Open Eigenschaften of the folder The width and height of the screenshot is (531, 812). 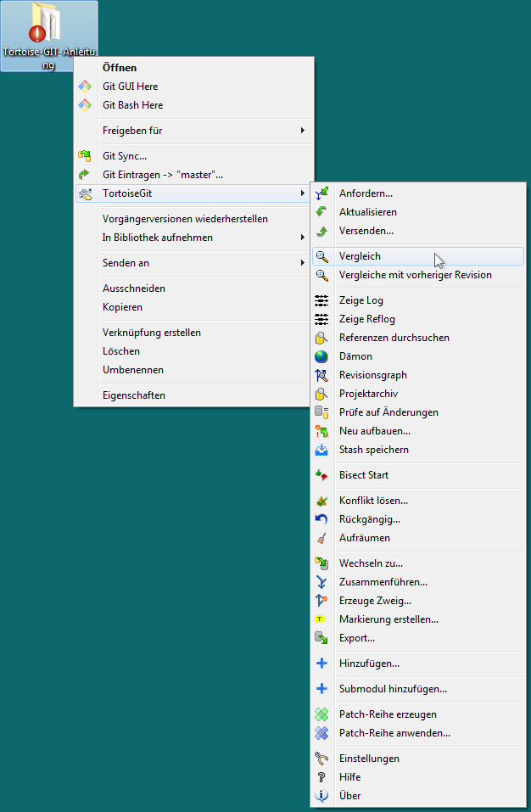click(193, 395)
